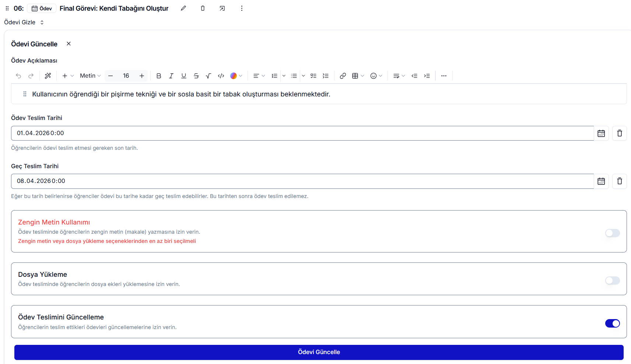
Task: Click the pencil icon next to assignment title
Action: [x=183, y=8]
